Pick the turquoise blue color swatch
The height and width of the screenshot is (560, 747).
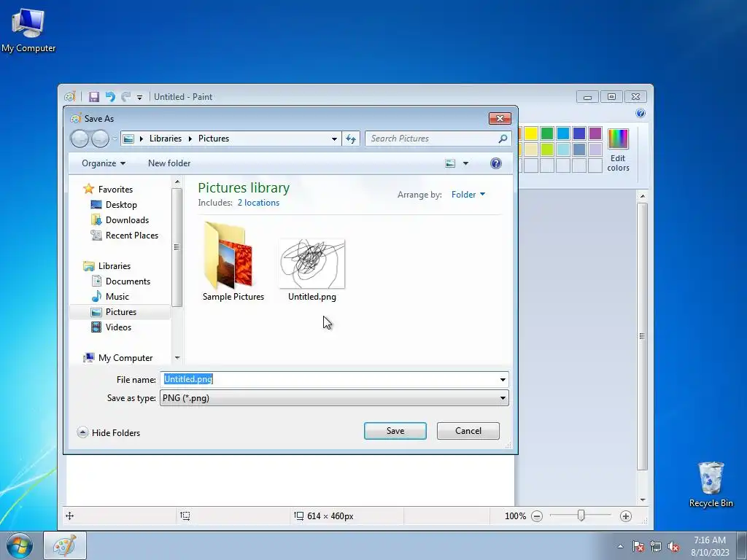pyautogui.click(x=563, y=133)
